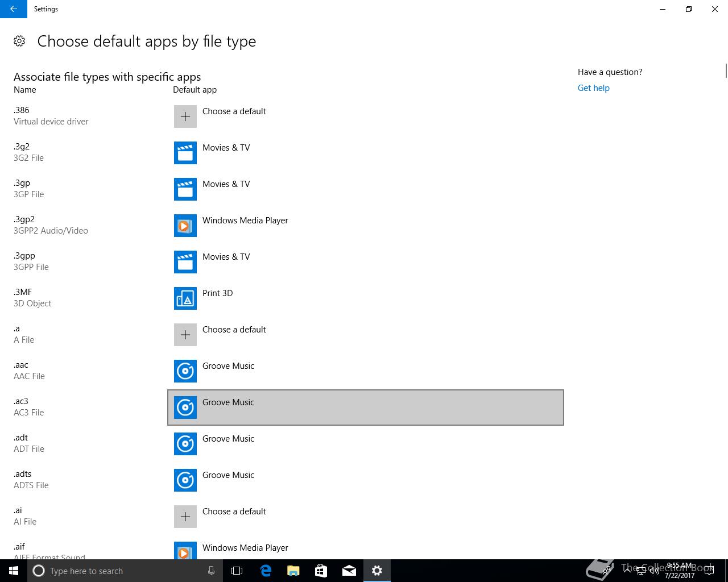Select the 'AC3 File' description
728x582 pixels.
click(28, 413)
